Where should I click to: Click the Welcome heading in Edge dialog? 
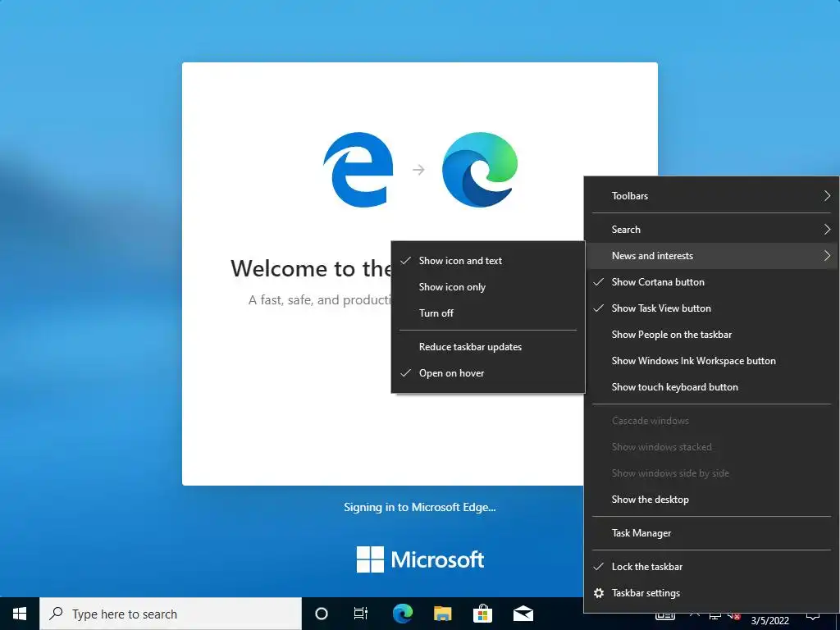point(311,268)
